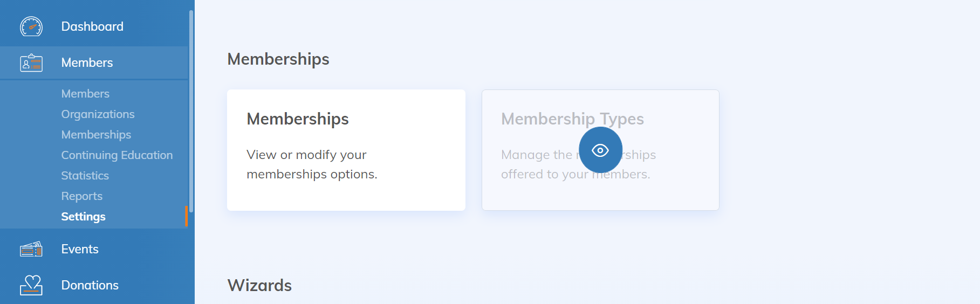Screen dimensions: 980x304
Task: Open Reports from the sidebar
Action: (x=81, y=196)
